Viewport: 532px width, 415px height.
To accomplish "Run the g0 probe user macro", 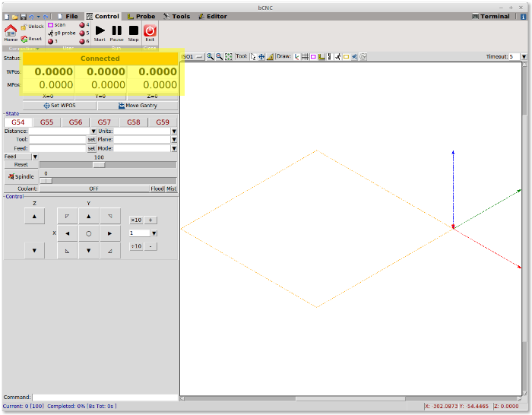I will [62, 33].
